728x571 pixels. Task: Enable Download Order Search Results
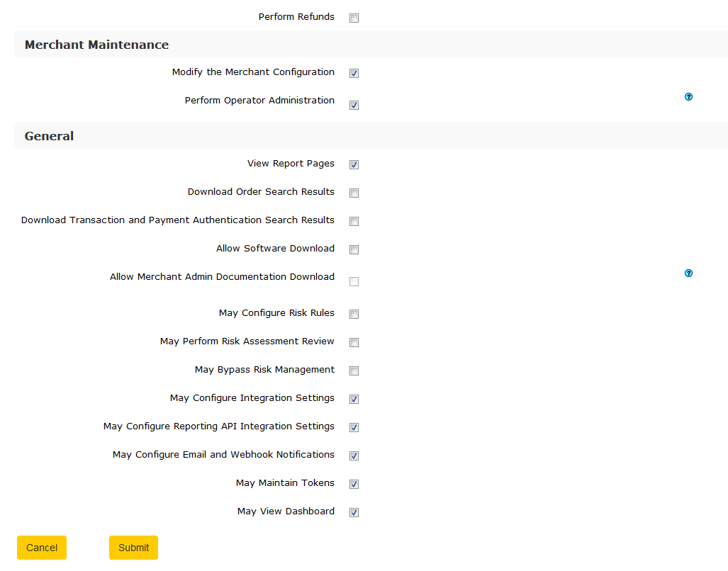[354, 193]
